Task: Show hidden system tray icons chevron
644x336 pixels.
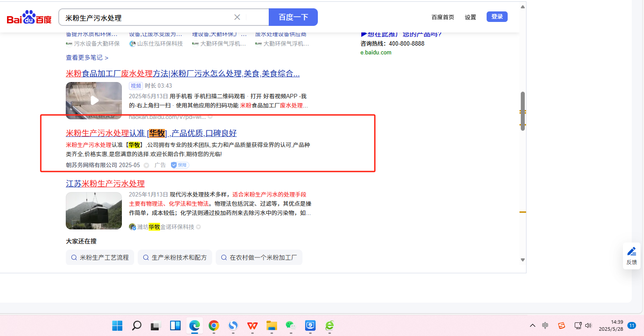Action: point(533,325)
